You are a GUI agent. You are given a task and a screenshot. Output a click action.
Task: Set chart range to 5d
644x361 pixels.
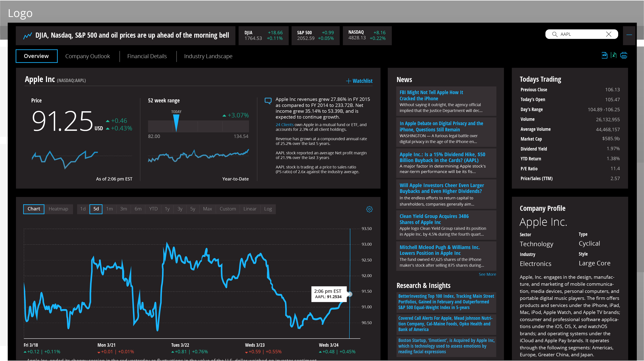(x=96, y=209)
